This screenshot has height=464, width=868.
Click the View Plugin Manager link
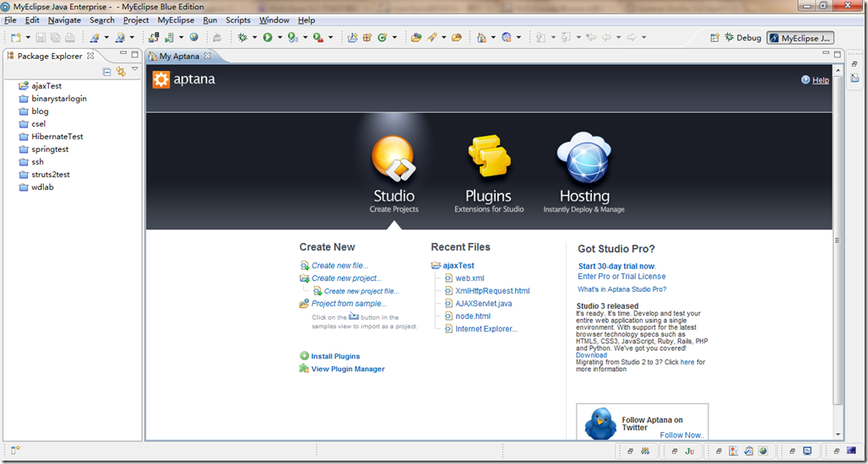[348, 369]
